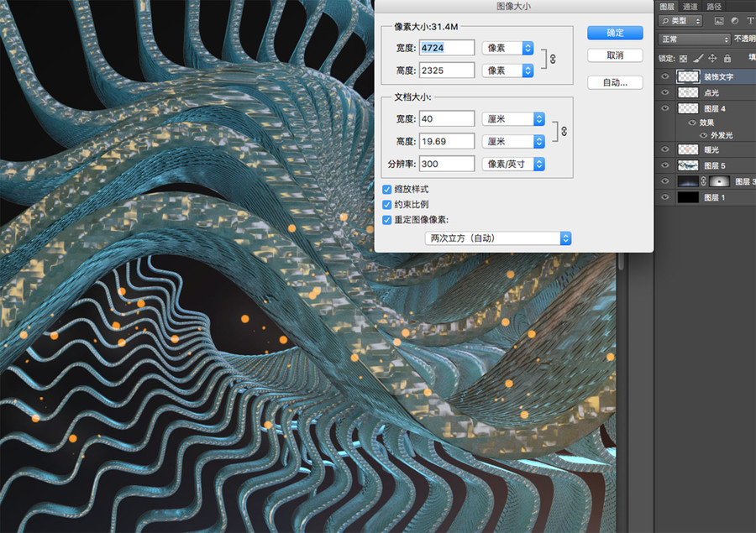Image resolution: width=756 pixels, height=533 pixels.
Task: Click the document 宽度 field showing 40
Action: 447,118
